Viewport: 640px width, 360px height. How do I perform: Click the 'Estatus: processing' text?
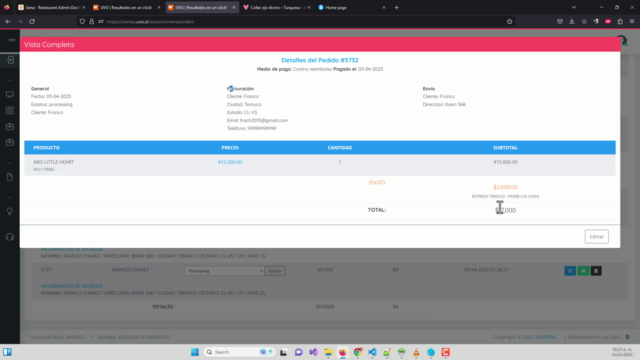coord(51,104)
